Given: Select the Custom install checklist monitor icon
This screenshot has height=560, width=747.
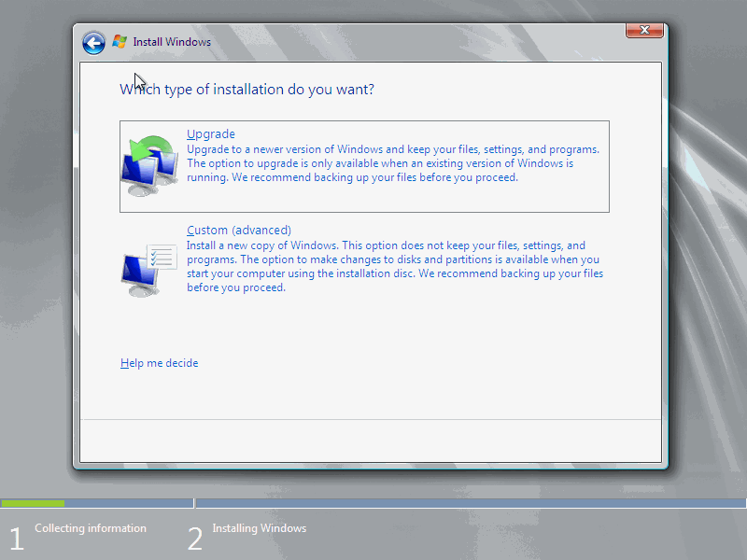Looking at the screenshot, I should [x=149, y=271].
